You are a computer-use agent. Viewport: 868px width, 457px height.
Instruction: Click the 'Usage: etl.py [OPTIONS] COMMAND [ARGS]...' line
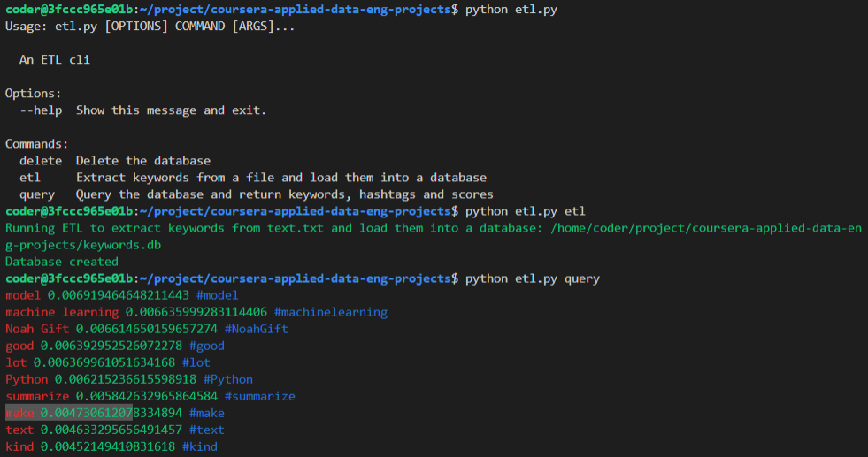pos(150,26)
